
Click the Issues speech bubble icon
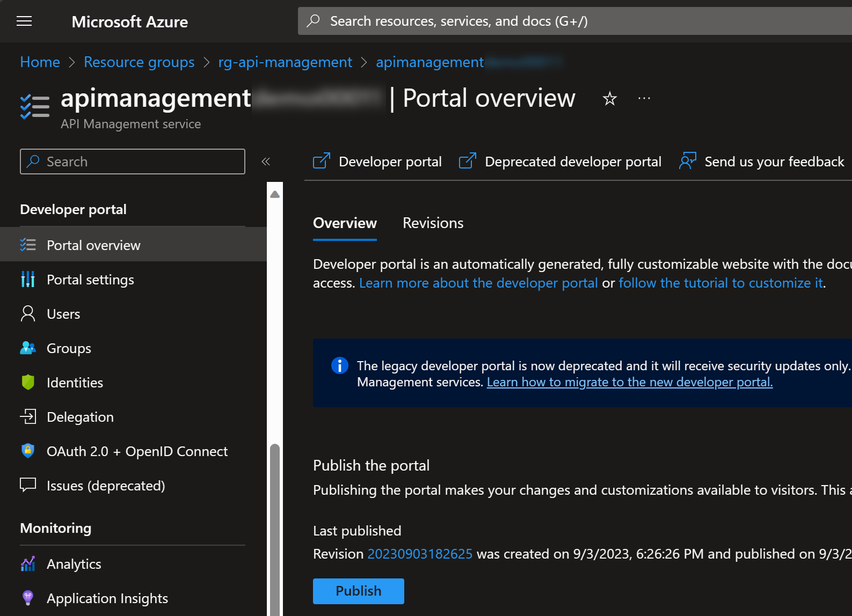point(28,486)
